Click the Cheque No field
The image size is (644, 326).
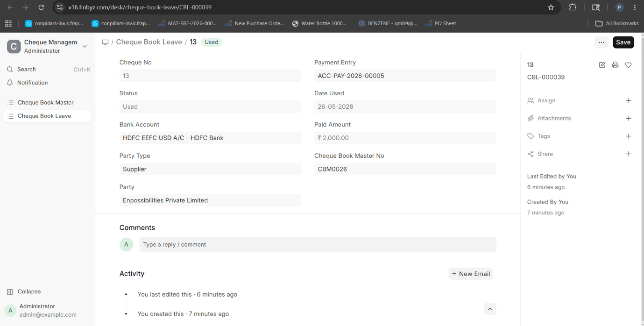(211, 76)
